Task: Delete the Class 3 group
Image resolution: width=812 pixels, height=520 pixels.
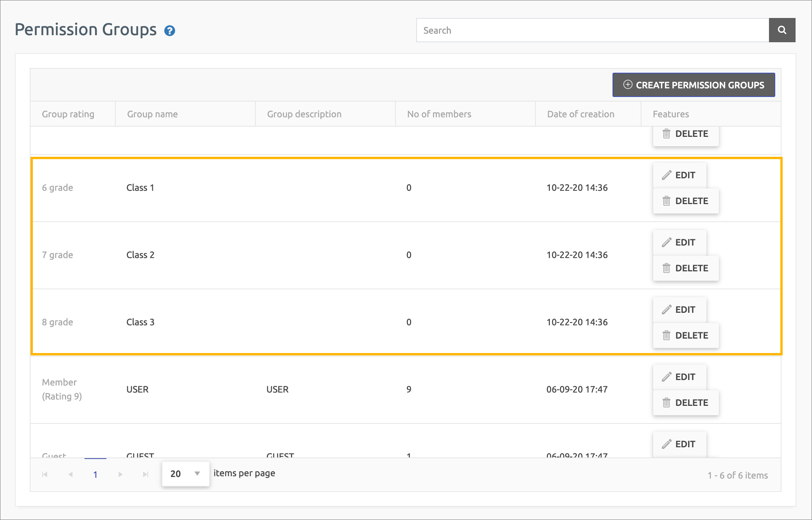Action: point(686,335)
